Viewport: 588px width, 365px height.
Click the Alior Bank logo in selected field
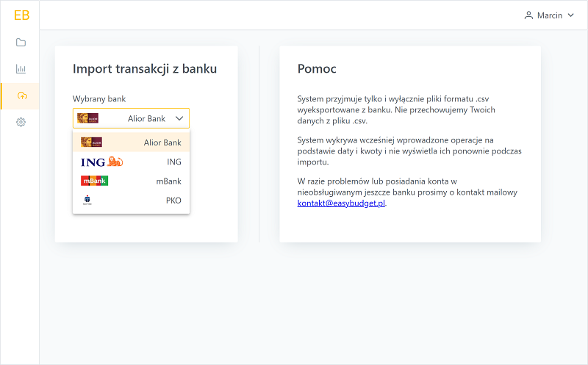[x=87, y=118]
